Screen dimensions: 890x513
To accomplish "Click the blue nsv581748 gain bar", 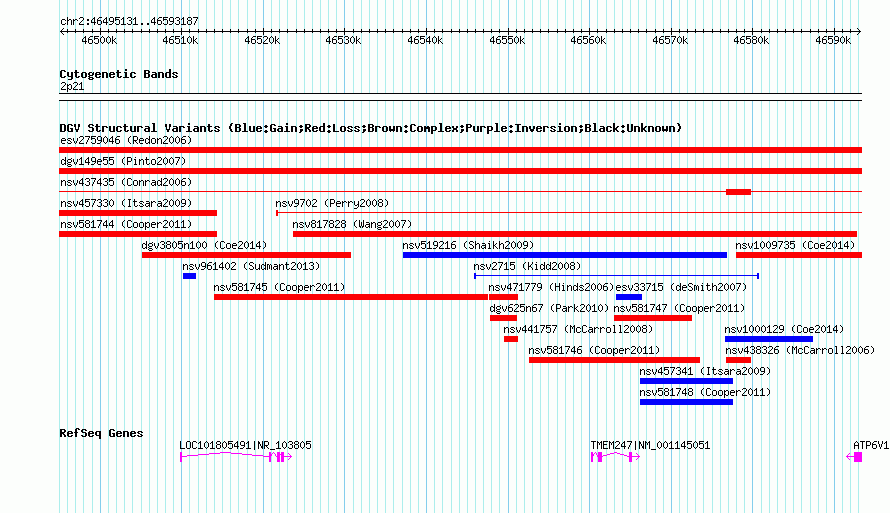I will (x=687, y=402).
